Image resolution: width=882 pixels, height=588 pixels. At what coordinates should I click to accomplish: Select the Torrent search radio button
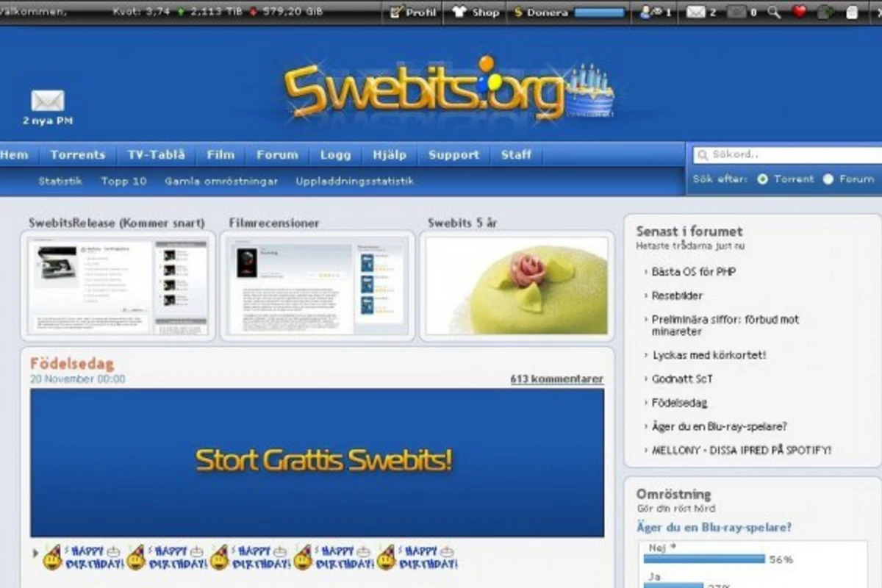762,179
